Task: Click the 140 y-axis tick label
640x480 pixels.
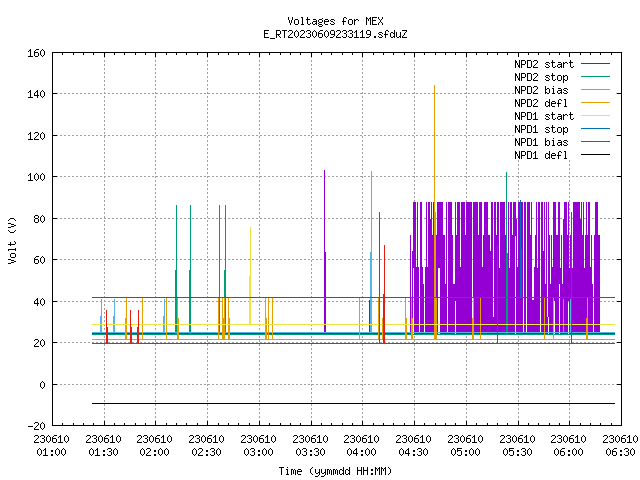Action: tap(36, 95)
